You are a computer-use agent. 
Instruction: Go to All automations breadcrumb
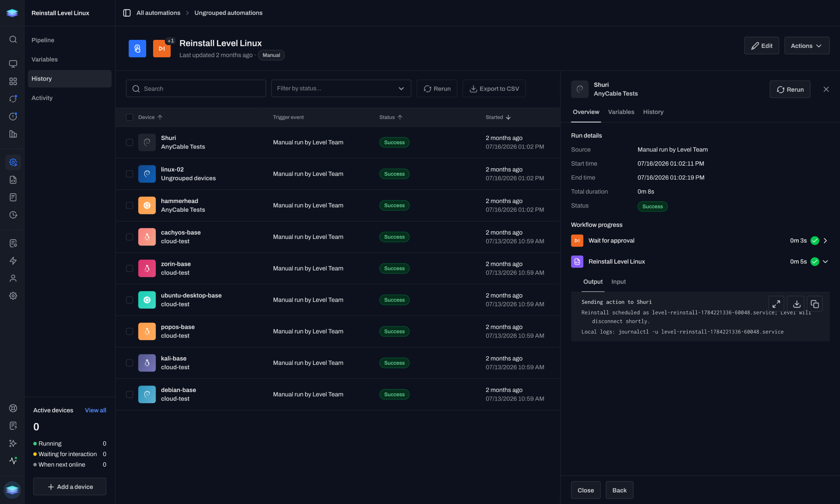tap(158, 13)
